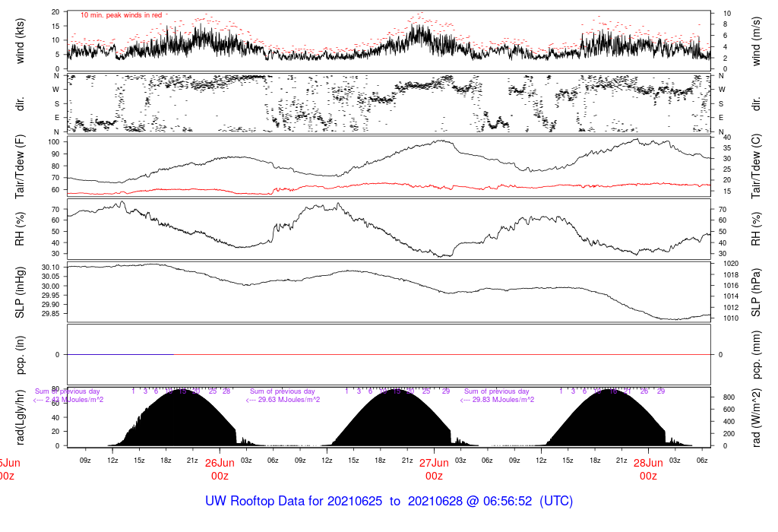Select the "90" Fahrenheit tick value
The image size is (778, 532).
tap(55, 154)
